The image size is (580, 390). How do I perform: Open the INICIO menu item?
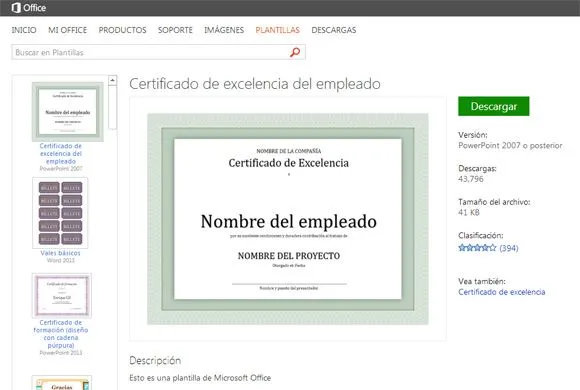click(24, 30)
